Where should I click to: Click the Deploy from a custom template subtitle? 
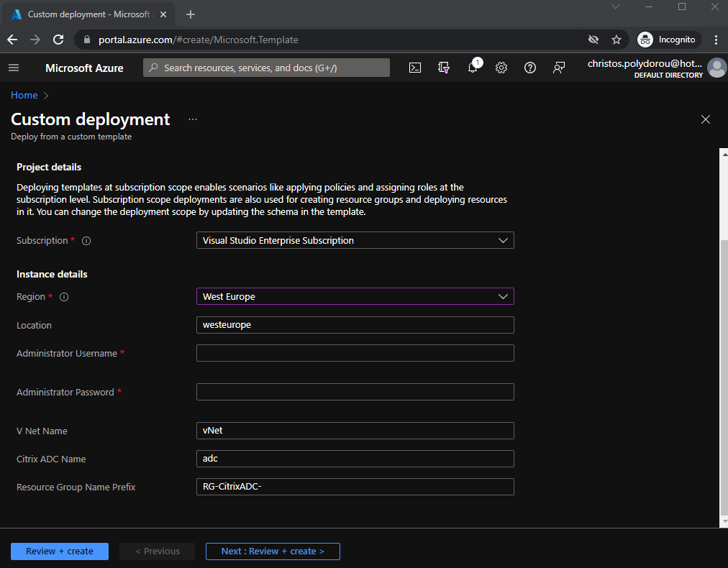pos(71,137)
